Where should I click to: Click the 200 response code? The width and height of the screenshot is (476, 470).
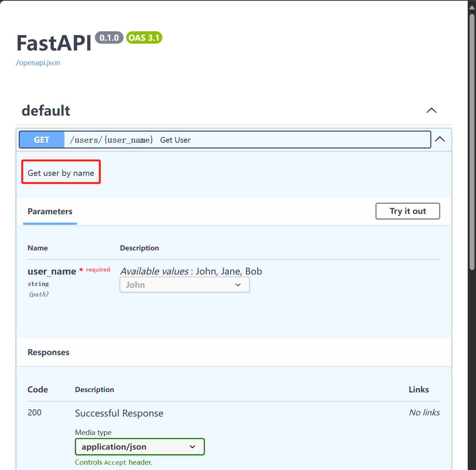pos(35,412)
